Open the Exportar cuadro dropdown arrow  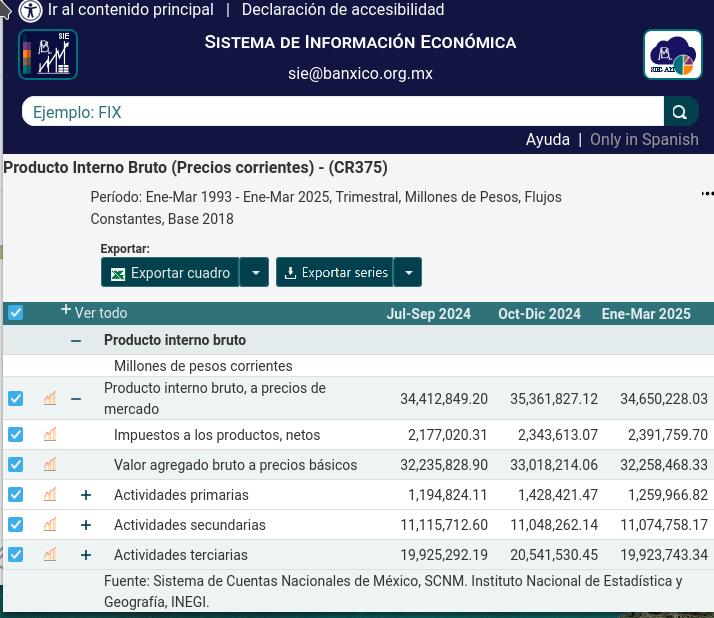[x=255, y=272]
